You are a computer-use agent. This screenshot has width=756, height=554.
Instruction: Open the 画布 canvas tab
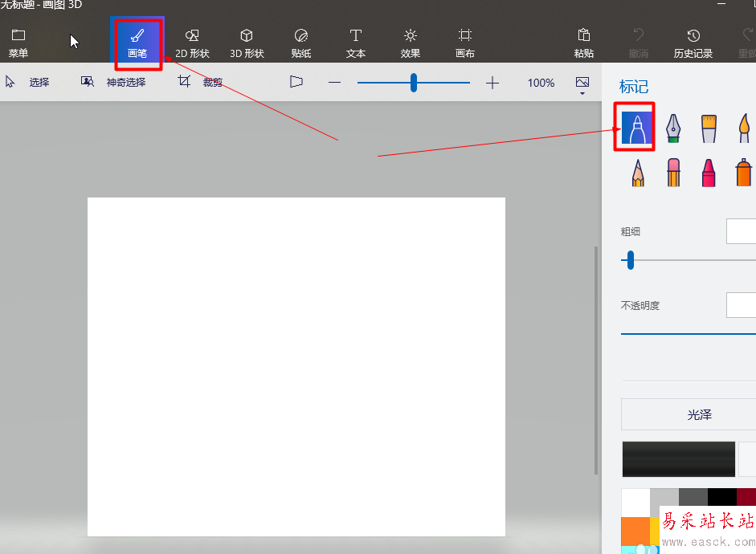pos(465,43)
